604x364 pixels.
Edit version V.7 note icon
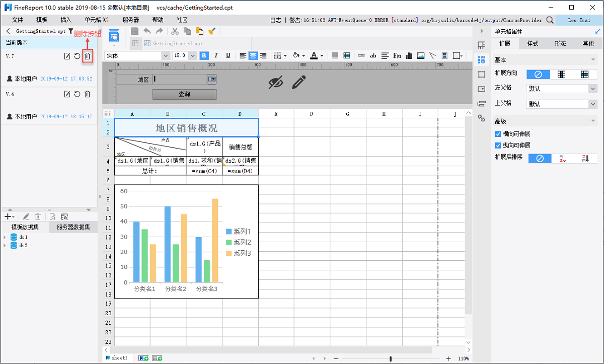67,56
